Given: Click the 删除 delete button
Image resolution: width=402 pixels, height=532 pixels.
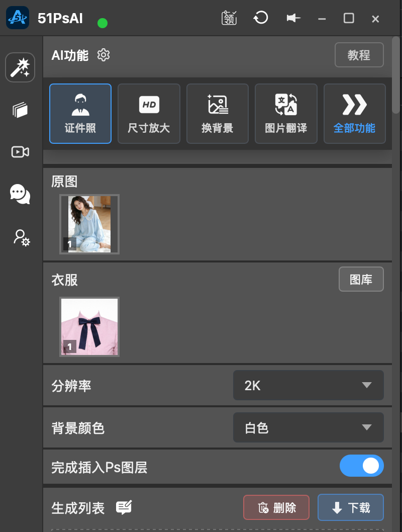Looking at the screenshot, I should tap(276, 507).
